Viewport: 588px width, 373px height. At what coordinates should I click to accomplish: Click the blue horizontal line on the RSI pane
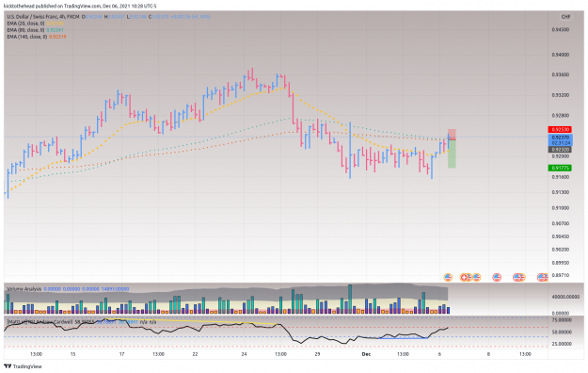pyautogui.click(x=403, y=338)
